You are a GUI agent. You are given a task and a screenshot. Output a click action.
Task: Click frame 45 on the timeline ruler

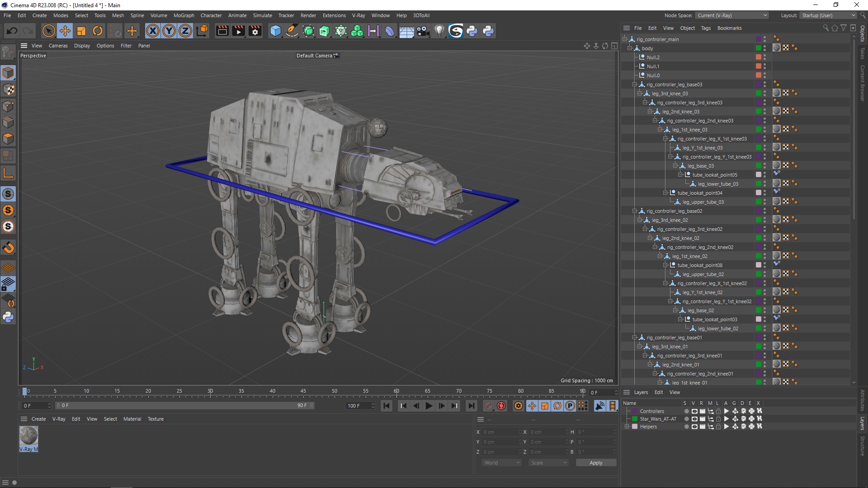pyautogui.click(x=303, y=391)
